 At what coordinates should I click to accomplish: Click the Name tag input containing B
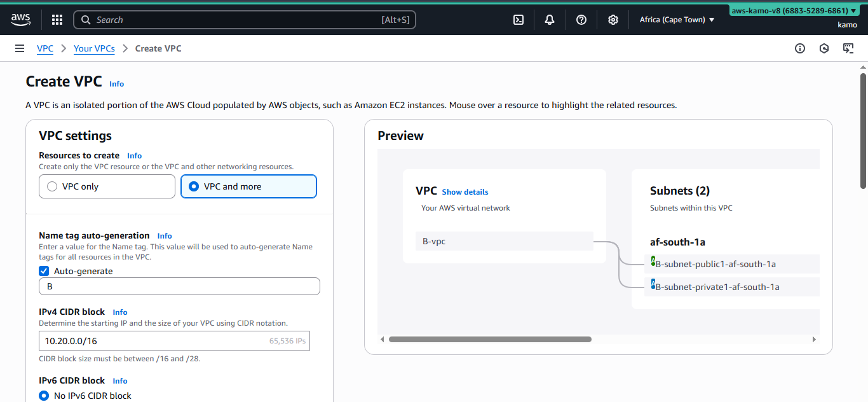(179, 286)
